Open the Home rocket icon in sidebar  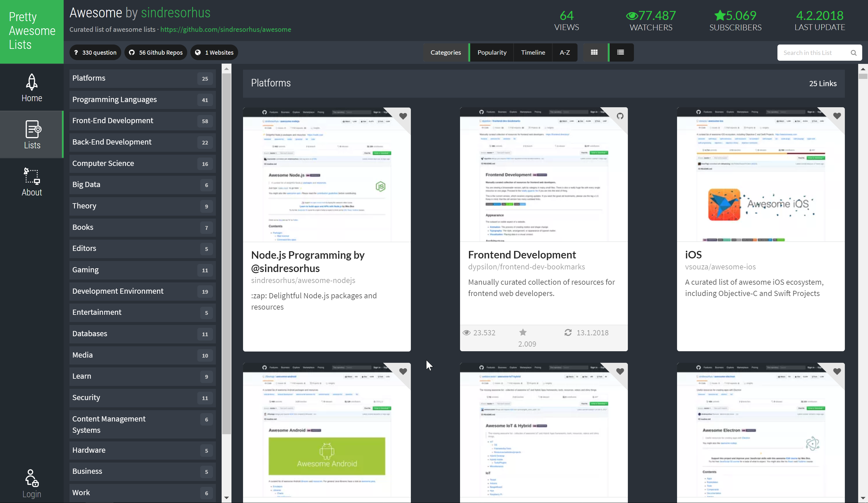32,82
